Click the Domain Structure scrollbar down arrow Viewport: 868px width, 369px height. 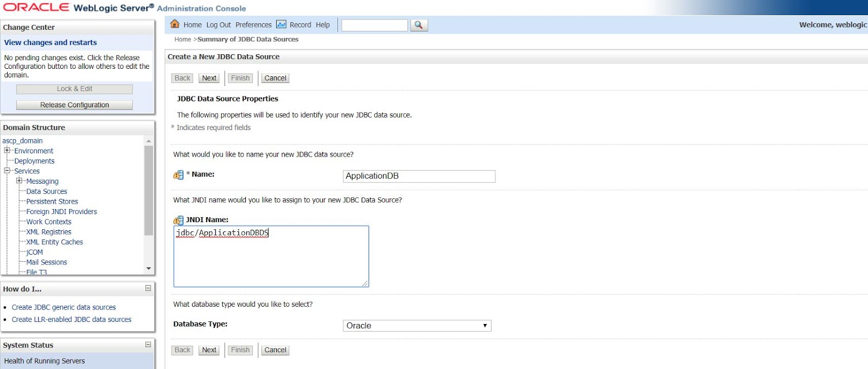click(x=149, y=269)
